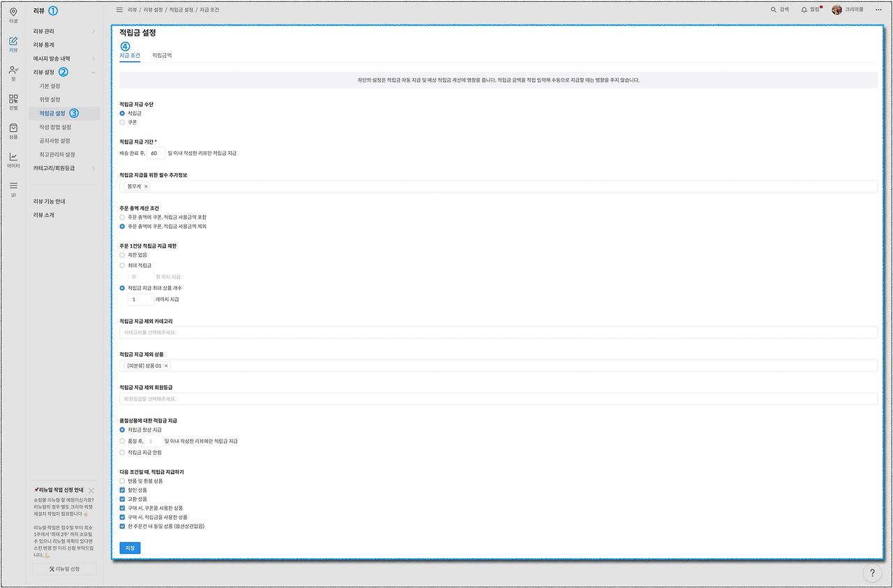Screen dimensions: 893x588
Task: Uncheck 할인 상품 checkbox
Action: click(x=122, y=490)
